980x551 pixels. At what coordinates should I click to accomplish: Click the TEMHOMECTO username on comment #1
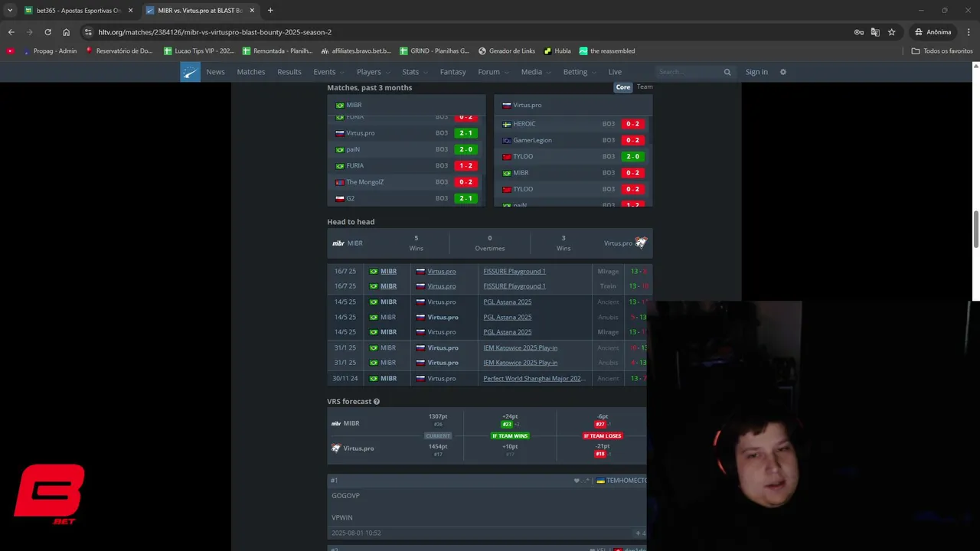coord(626,481)
